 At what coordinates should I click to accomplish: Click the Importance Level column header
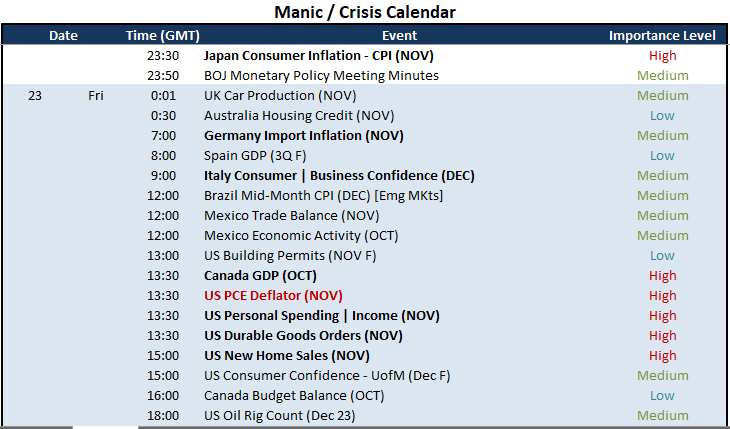(x=662, y=35)
